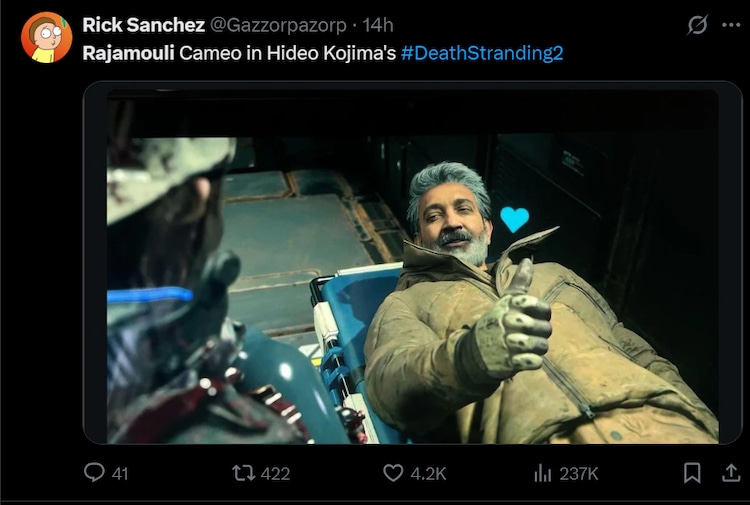Open the view analytics bar chart icon

point(544,472)
